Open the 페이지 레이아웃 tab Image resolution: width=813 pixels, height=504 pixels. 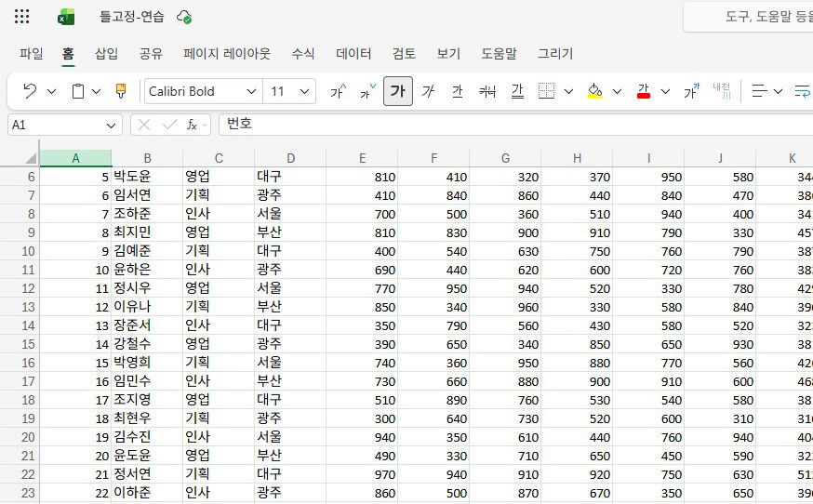pos(227,53)
